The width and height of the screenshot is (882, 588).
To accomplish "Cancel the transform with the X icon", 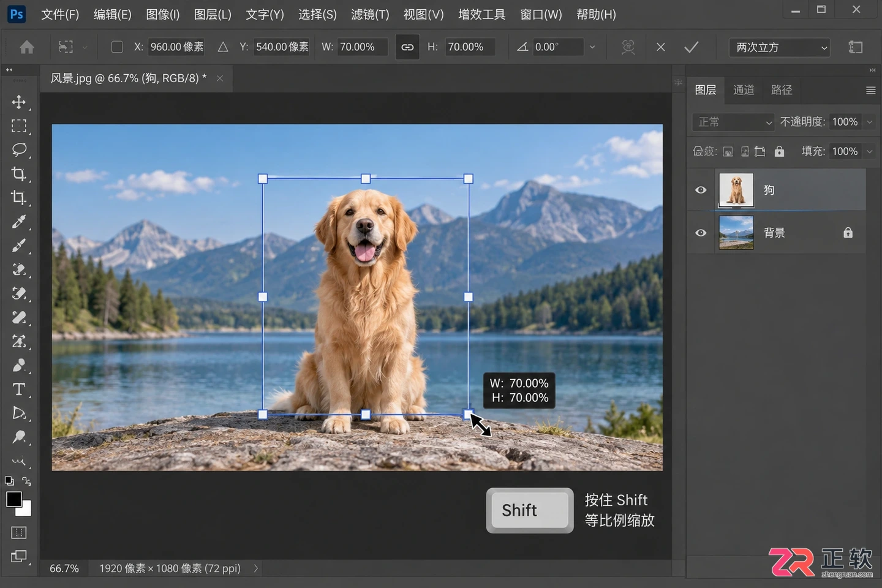I will click(661, 47).
